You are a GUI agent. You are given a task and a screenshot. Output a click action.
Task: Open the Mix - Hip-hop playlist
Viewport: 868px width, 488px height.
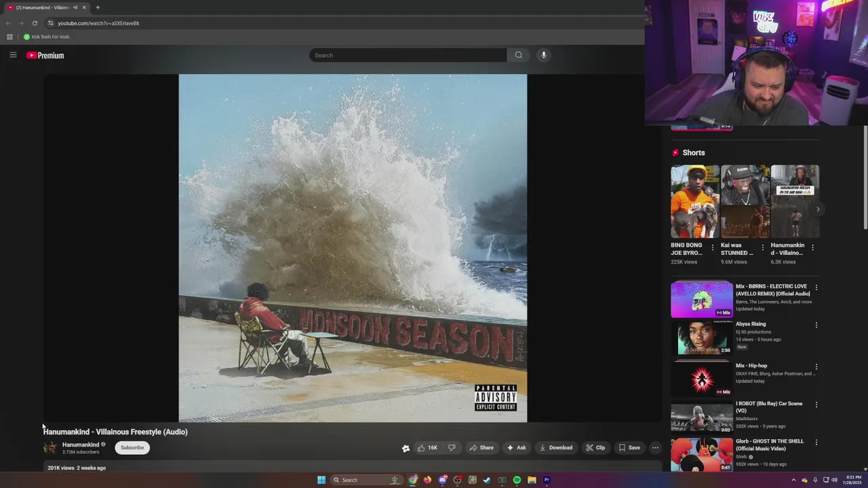pyautogui.click(x=751, y=365)
